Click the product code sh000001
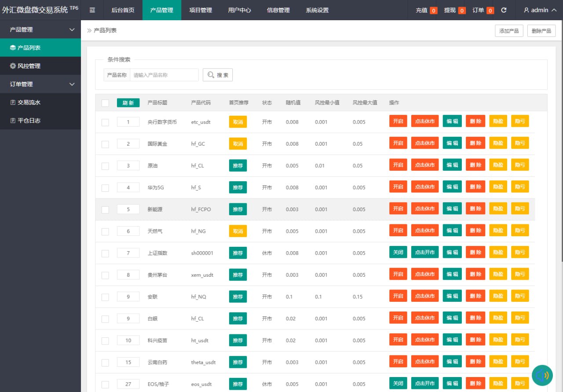The image size is (563, 392). coord(202,253)
